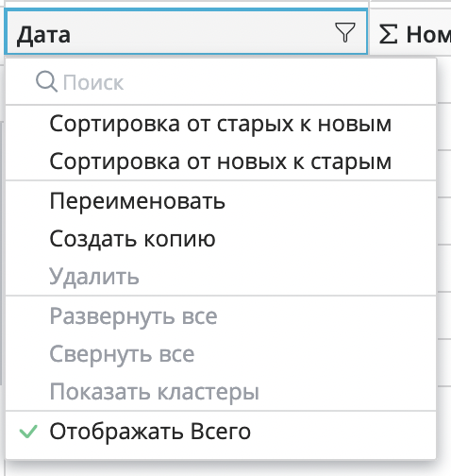Click the Дата header label text
This screenshot has width=451, height=476.
pyautogui.click(x=43, y=35)
